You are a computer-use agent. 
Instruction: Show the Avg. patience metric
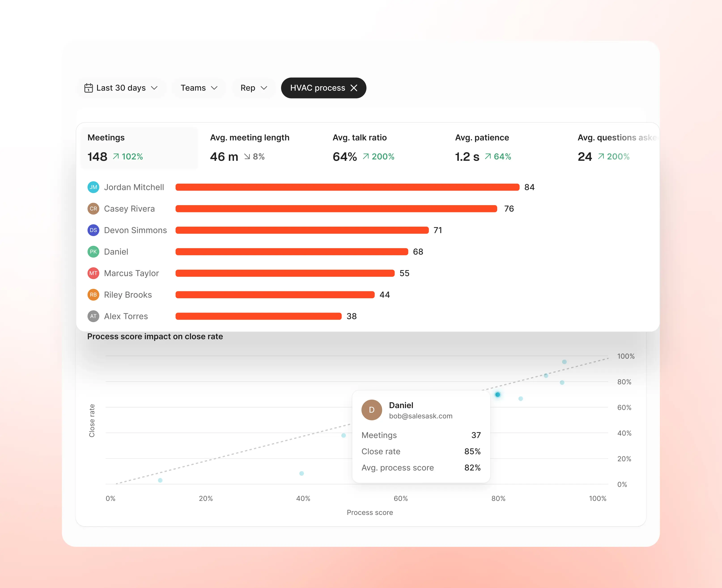[507, 148]
